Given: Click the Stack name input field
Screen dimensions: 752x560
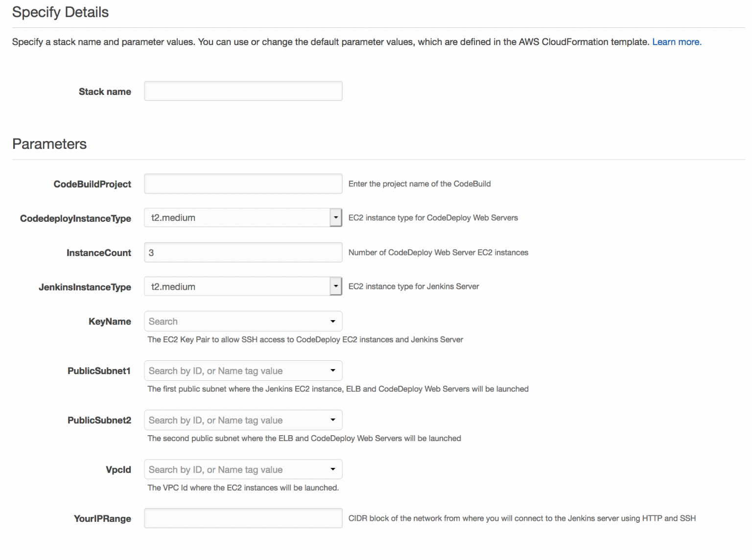Looking at the screenshot, I should click(243, 91).
